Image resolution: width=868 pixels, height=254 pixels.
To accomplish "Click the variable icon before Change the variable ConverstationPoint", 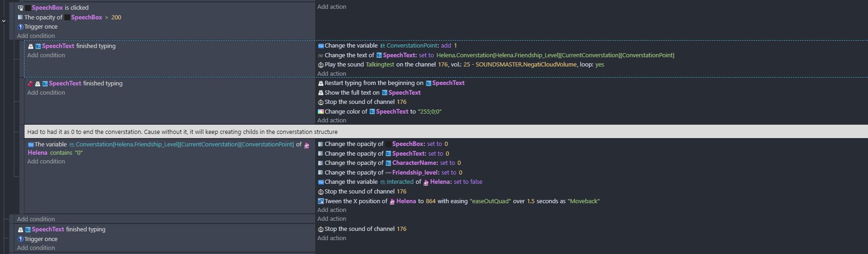I will coord(321,46).
